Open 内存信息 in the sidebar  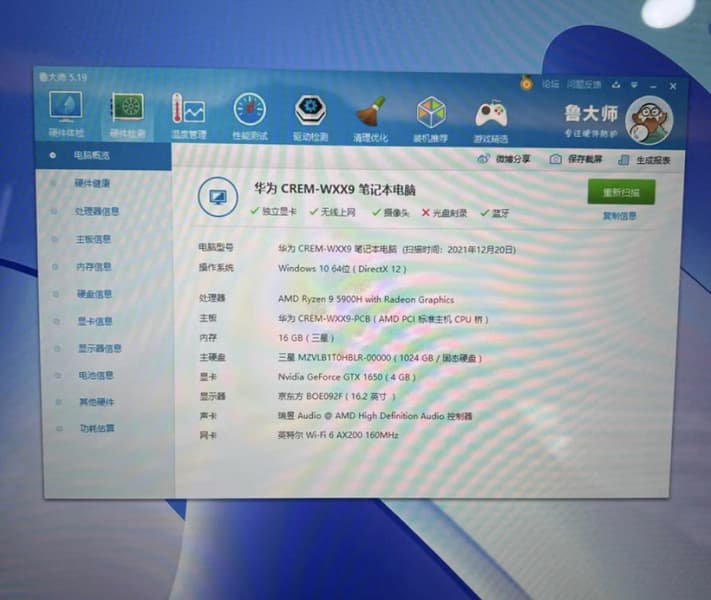[x=95, y=267]
